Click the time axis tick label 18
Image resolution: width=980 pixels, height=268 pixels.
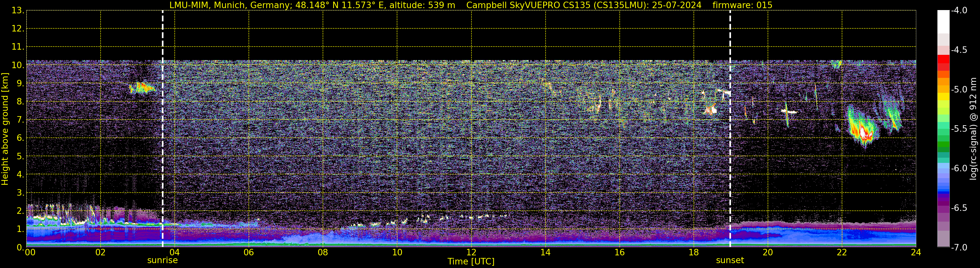[x=694, y=252]
